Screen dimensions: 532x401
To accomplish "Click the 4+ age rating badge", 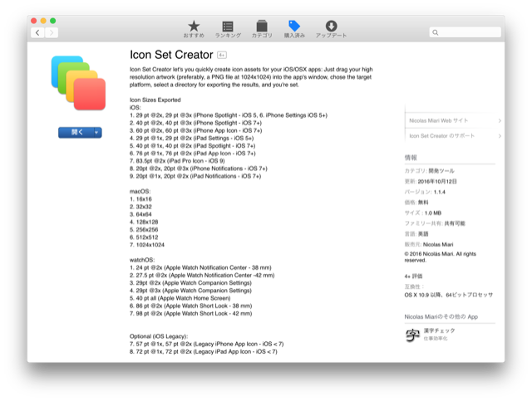I will pos(222,55).
